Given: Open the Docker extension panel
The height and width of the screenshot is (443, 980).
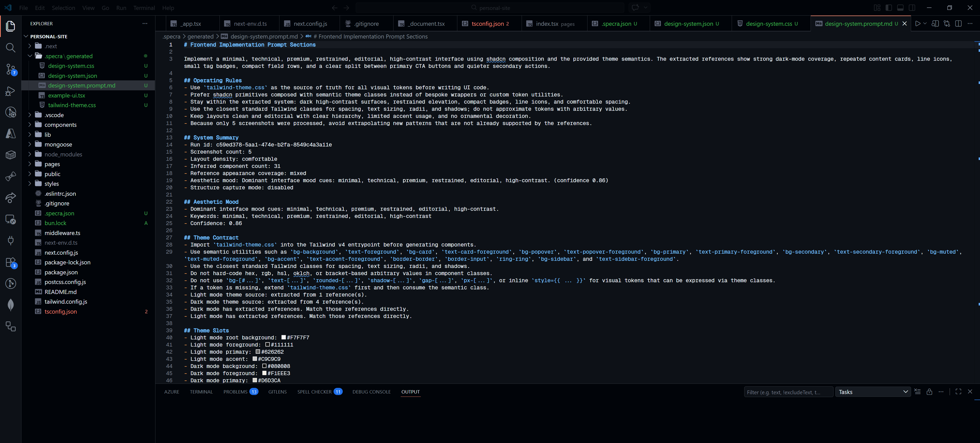Looking at the screenshot, I should click(x=10, y=155).
